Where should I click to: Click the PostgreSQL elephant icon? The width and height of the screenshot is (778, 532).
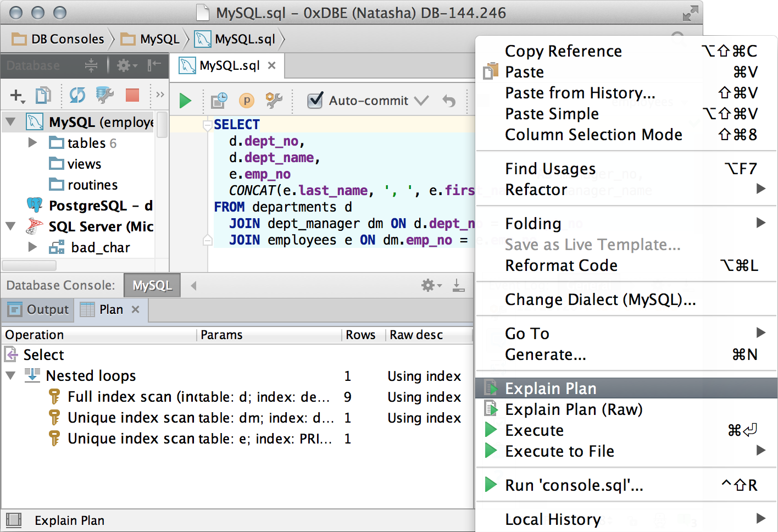point(35,206)
